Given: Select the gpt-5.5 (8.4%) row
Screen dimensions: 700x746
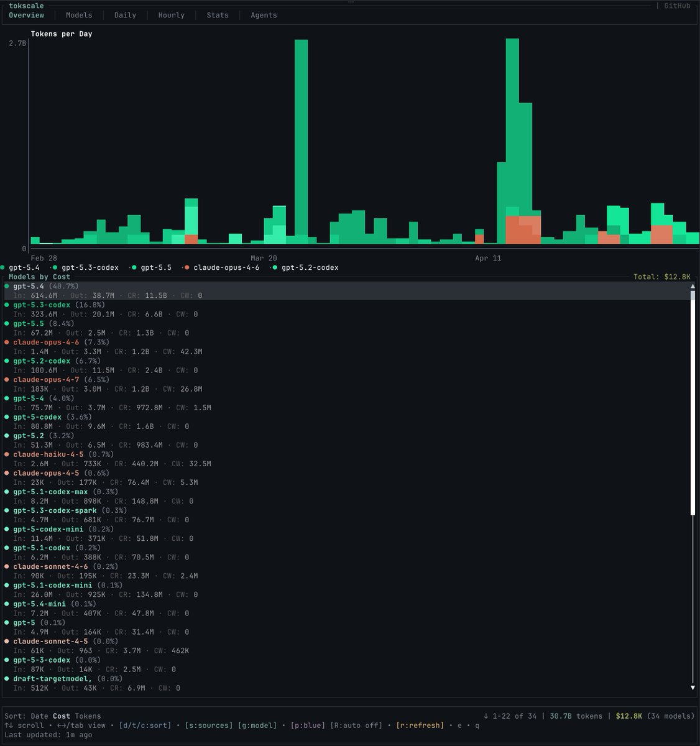Looking at the screenshot, I should click(x=347, y=328).
